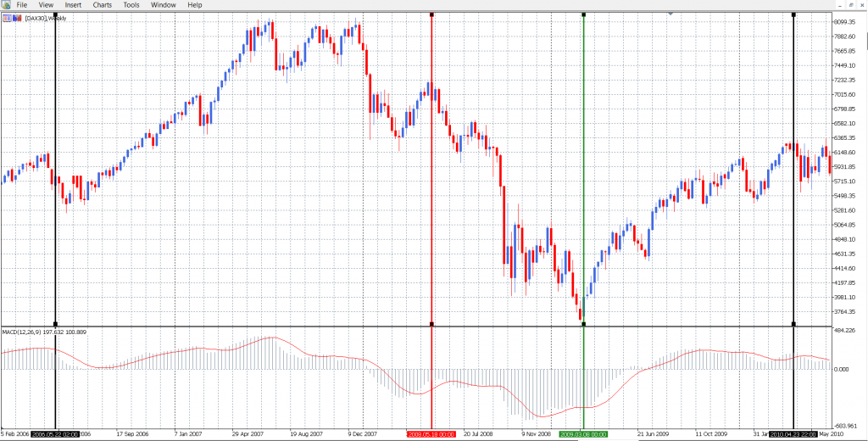The image size is (868, 441).
Task: Open the Insert menu
Action: tap(73, 5)
